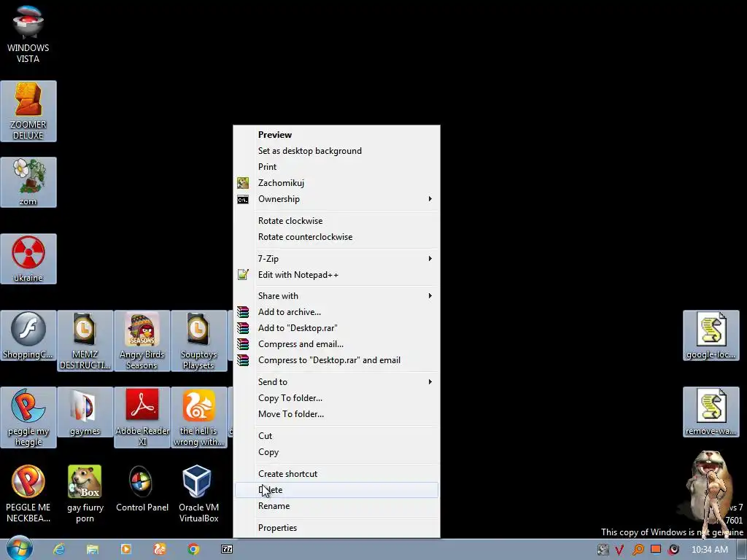Choose Copy from the context menu
The width and height of the screenshot is (747, 560).
click(x=336, y=452)
